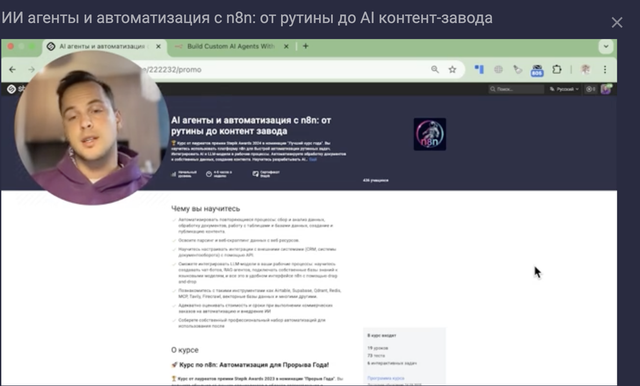Click the 'О курсе' heading
This screenshot has height=386, width=640.
click(184, 350)
